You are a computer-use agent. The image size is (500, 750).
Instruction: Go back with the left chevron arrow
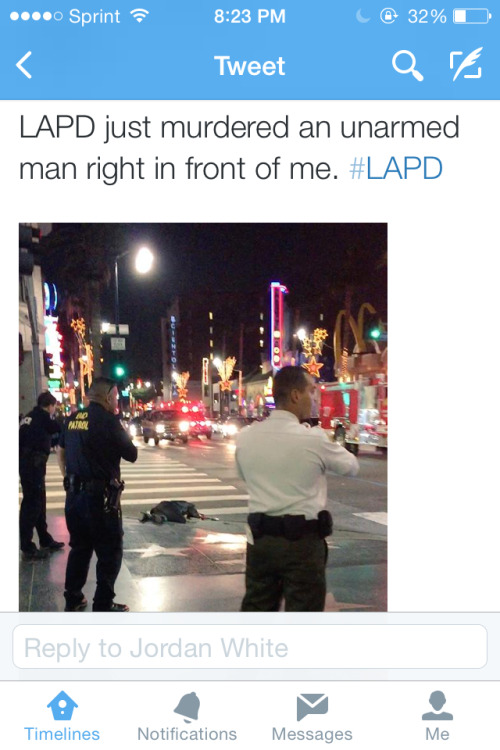coord(23,65)
